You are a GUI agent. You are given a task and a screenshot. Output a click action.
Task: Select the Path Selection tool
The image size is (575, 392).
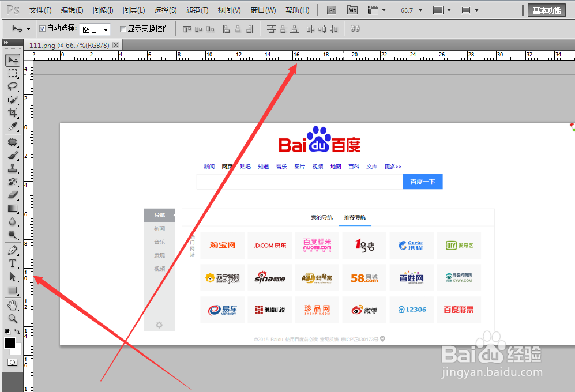pos(13,277)
